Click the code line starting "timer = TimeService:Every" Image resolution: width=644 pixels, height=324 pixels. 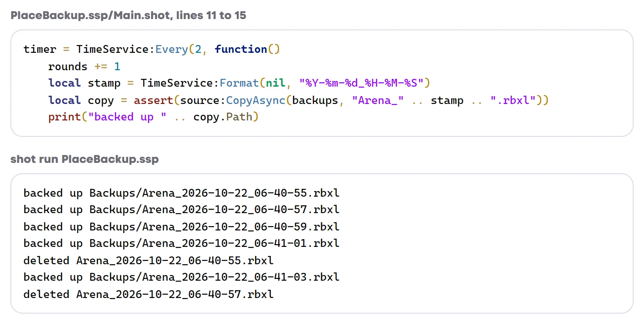[x=152, y=49]
